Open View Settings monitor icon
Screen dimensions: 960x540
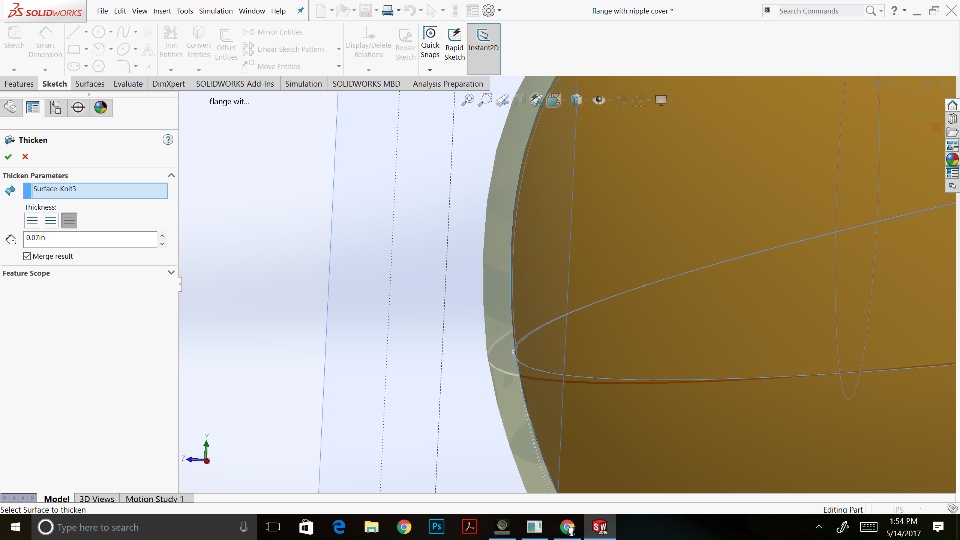tap(661, 100)
